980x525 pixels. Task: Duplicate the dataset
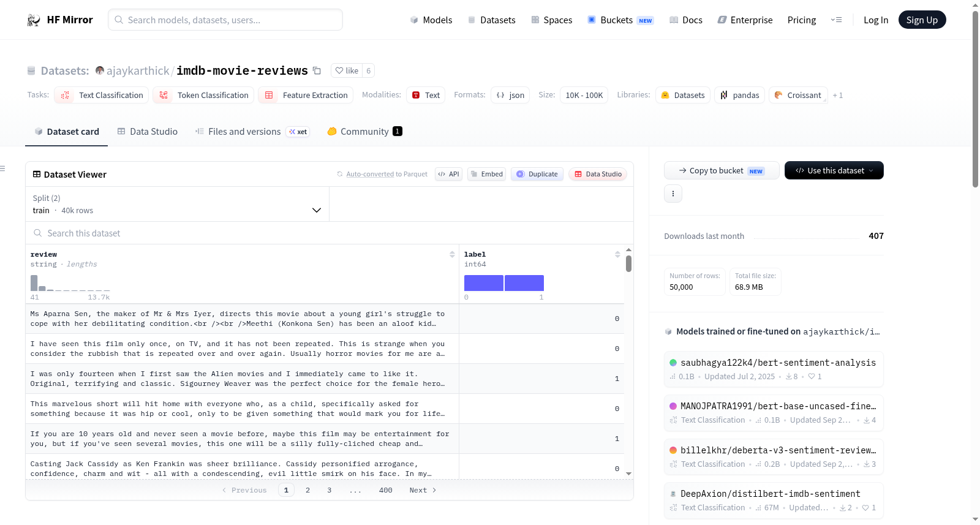pos(537,174)
